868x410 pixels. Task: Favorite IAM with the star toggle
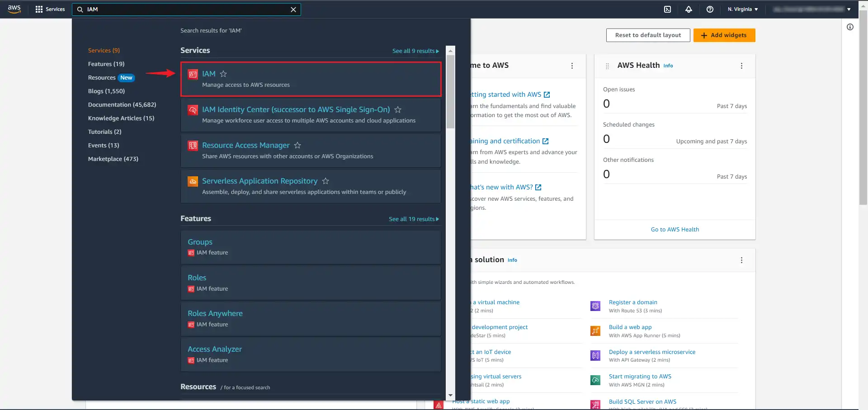pyautogui.click(x=223, y=74)
